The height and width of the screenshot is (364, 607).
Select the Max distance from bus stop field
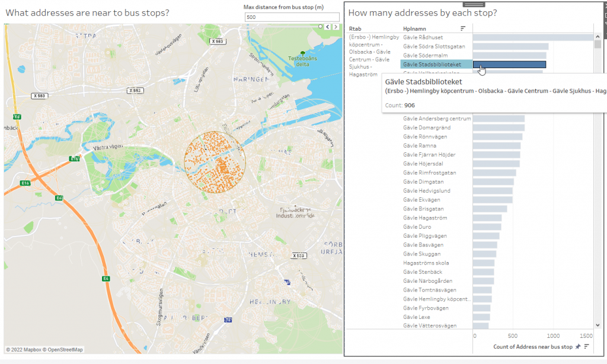tap(291, 16)
